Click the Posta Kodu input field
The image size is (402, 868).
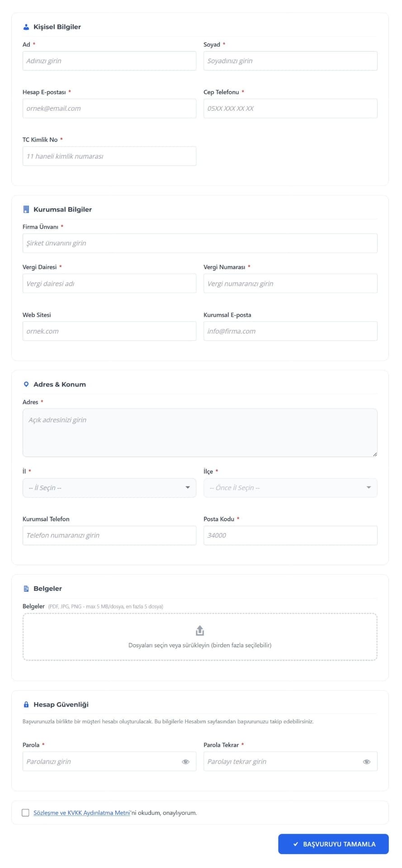(290, 535)
